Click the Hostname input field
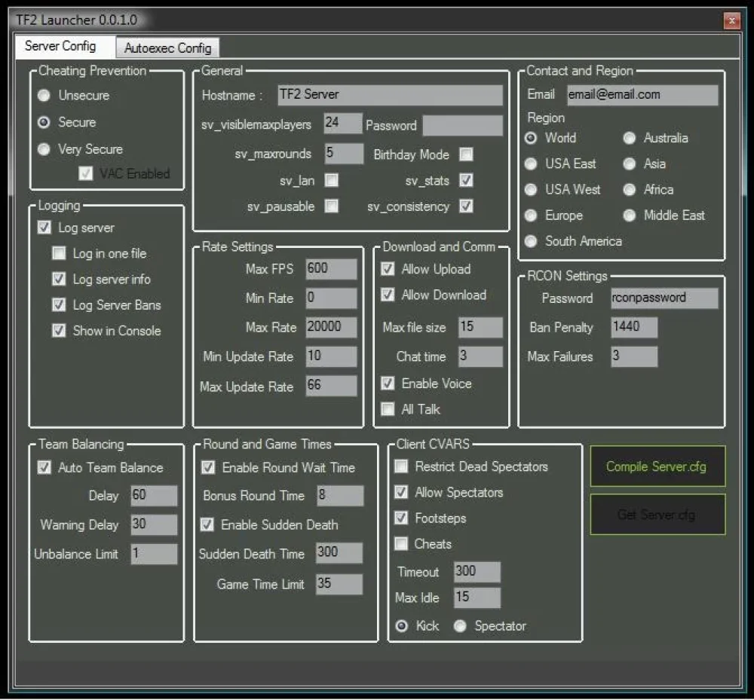The width and height of the screenshot is (754, 700). 390,95
